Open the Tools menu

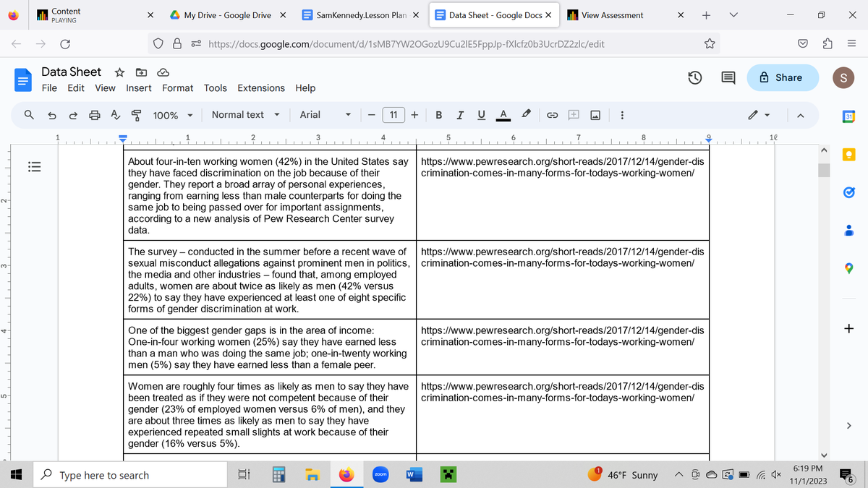[x=216, y=87]
